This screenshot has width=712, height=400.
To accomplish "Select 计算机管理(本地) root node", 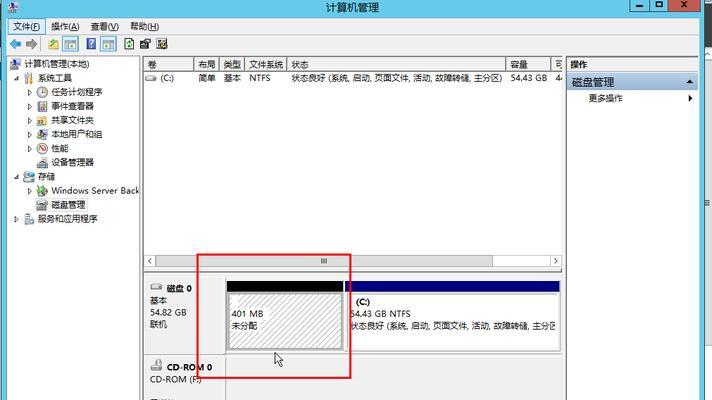I will click(56, 64).
